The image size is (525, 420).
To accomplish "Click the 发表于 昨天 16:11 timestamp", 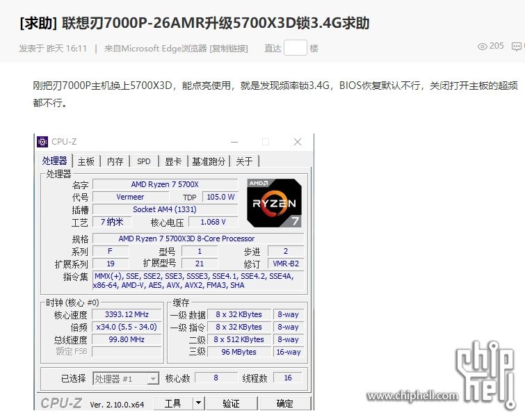I will click(x=53, y=49).
